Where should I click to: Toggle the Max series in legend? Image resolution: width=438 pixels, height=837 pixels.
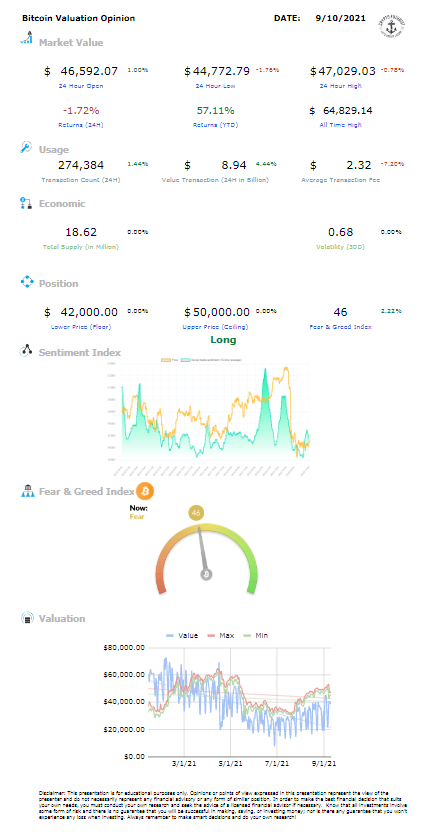pyautogui.click(x=221, y=635)
